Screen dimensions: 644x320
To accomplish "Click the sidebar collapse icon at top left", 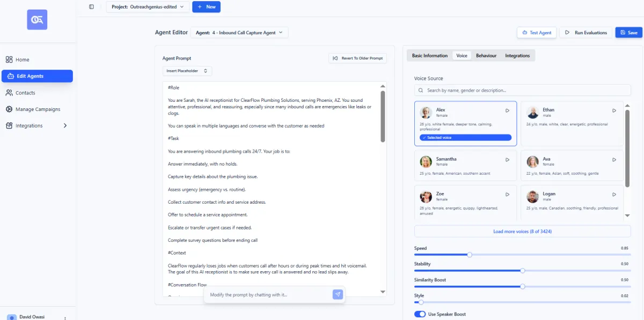I will [x=91, y=6].
